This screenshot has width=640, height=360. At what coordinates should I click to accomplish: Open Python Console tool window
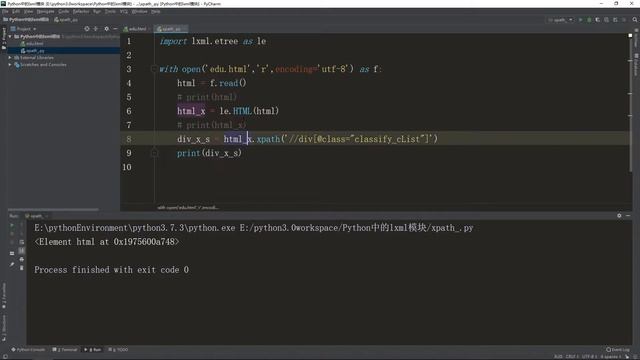click(x=28, y=350)
